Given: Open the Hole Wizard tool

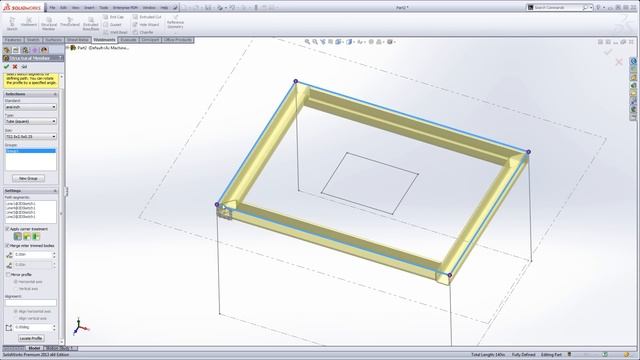Looking at the screenshot, I should [146, 25].
